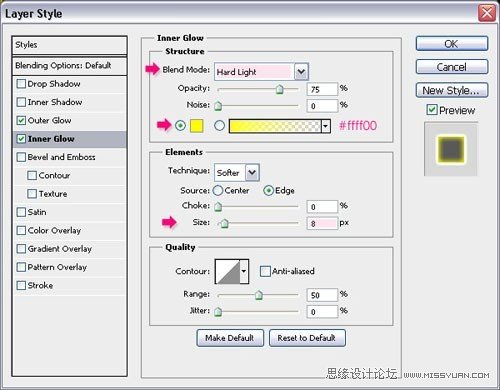Click the Opacity value field
The width and height of the screenshot is (500, 390).
[x=322, y=89]
